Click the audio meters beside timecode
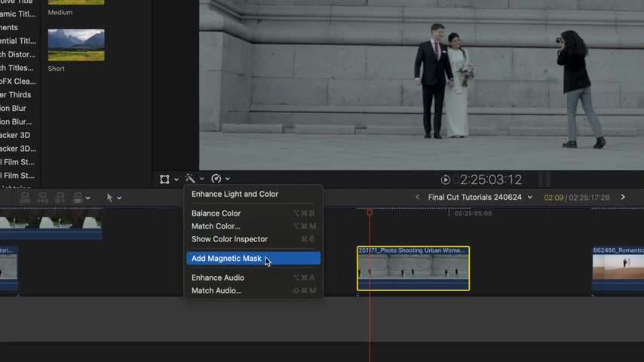The height and width of the screenshot is (362, 644). [544, 179]
